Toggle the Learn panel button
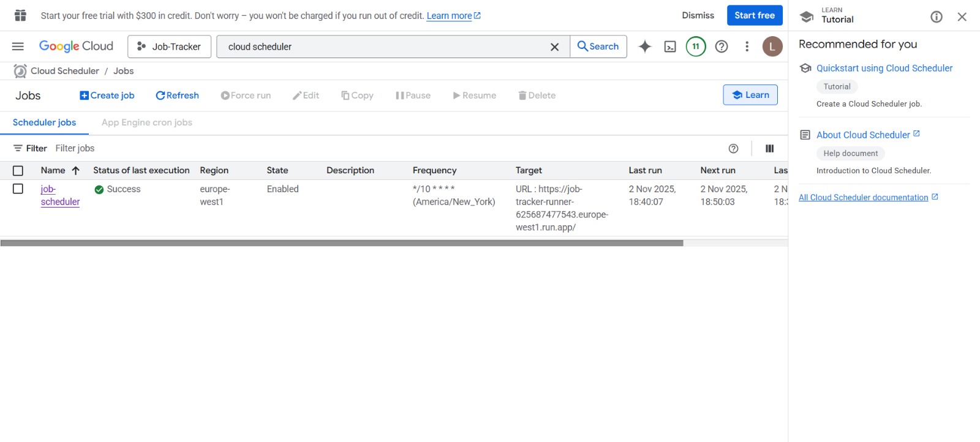Screen dimensions: 980x442 click(750, 95)
